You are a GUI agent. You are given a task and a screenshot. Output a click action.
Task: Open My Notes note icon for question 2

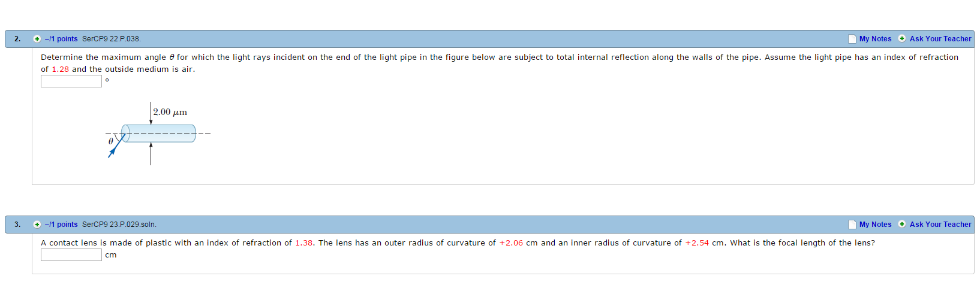pos(852,39)
